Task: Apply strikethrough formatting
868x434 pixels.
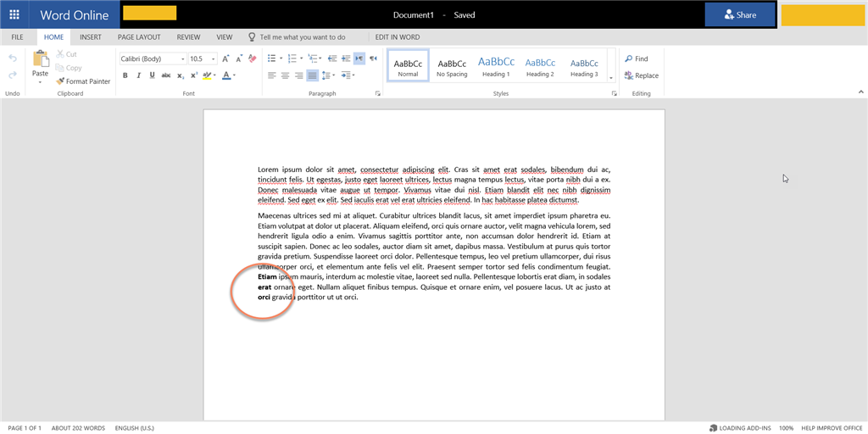Action: pyautogui.click(x=165, y=75)
